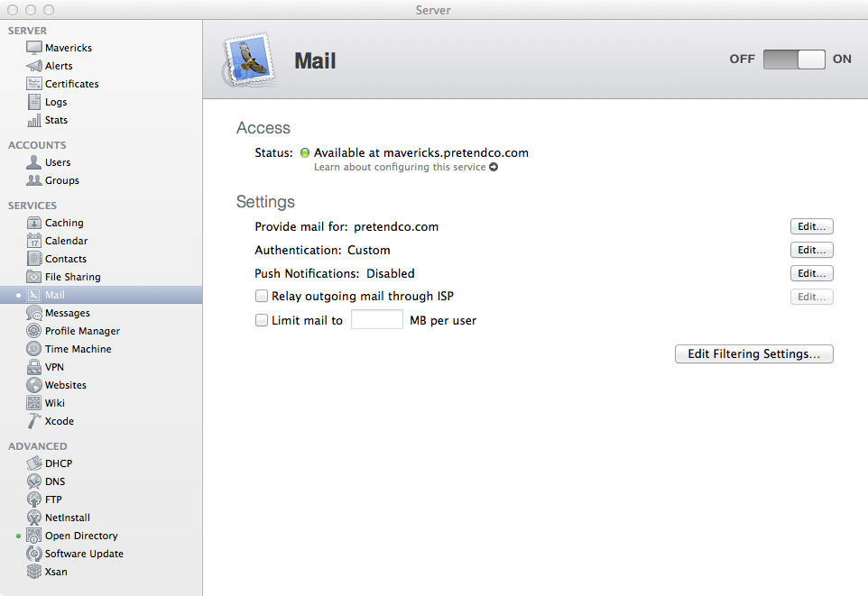Click the SERVICES section header

tap(32, 206)
